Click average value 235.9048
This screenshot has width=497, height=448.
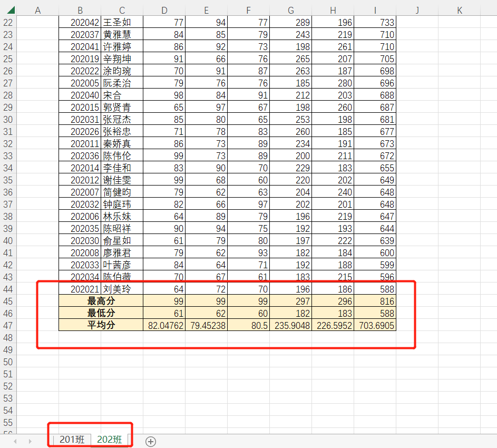click(290, 325)
